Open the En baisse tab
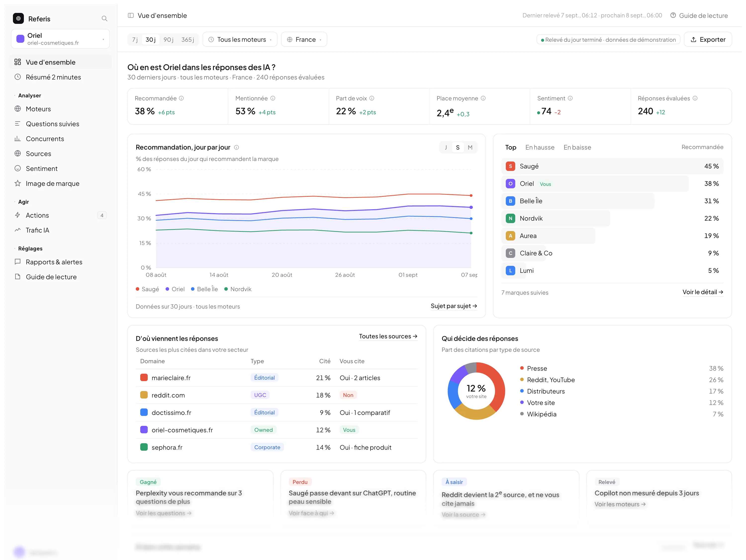The width and height of the screenshot is (746, 560). [577, 147]
